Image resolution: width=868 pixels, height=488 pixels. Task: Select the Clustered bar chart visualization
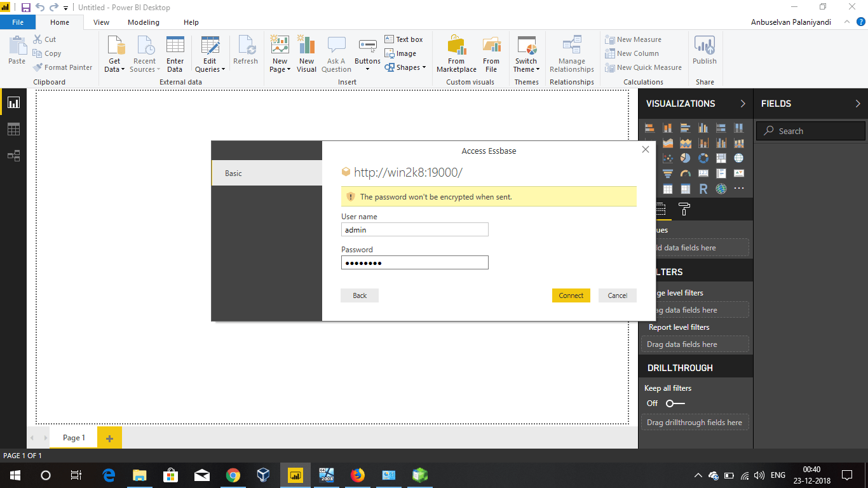(686, 128)
